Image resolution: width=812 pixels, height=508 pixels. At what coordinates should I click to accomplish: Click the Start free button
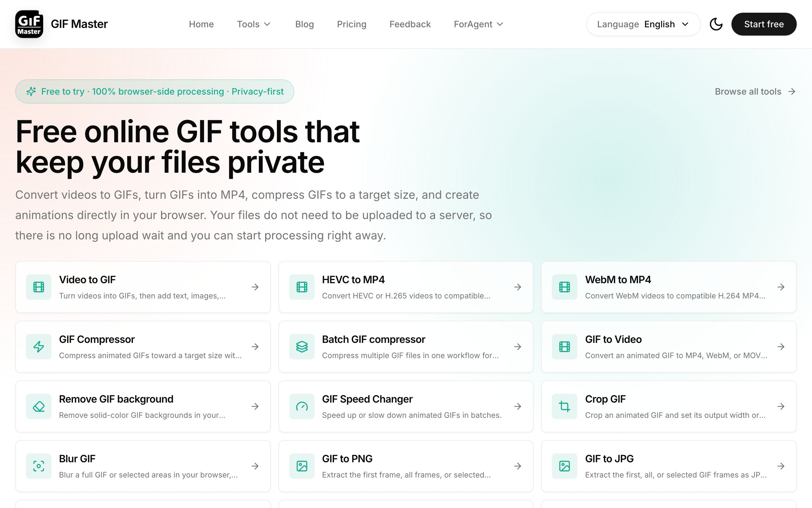764,24
